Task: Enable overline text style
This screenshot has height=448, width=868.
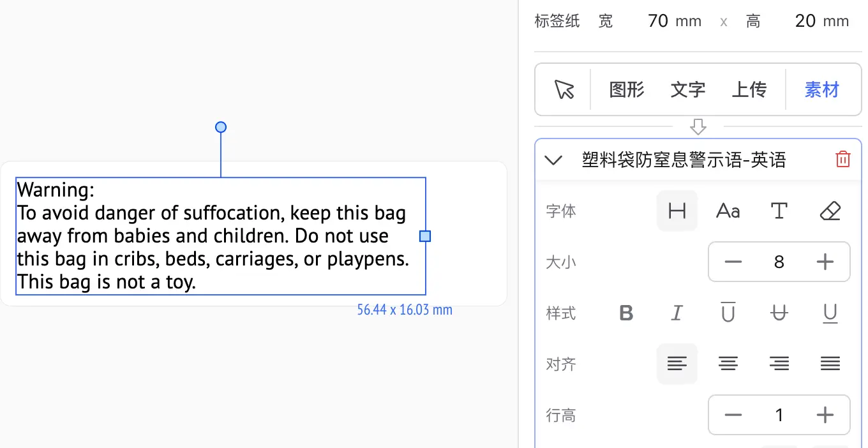Action: (x=728, y=313)
